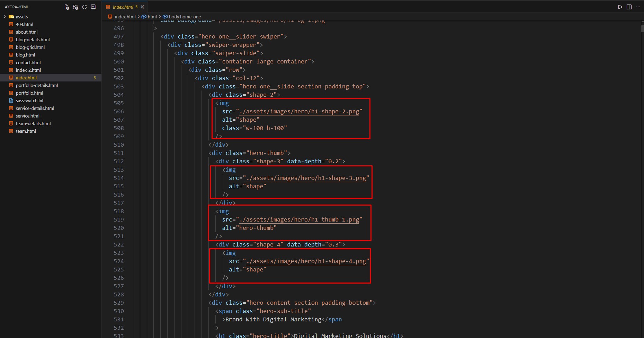Open the sass-watch.txt file

(29, 101)
